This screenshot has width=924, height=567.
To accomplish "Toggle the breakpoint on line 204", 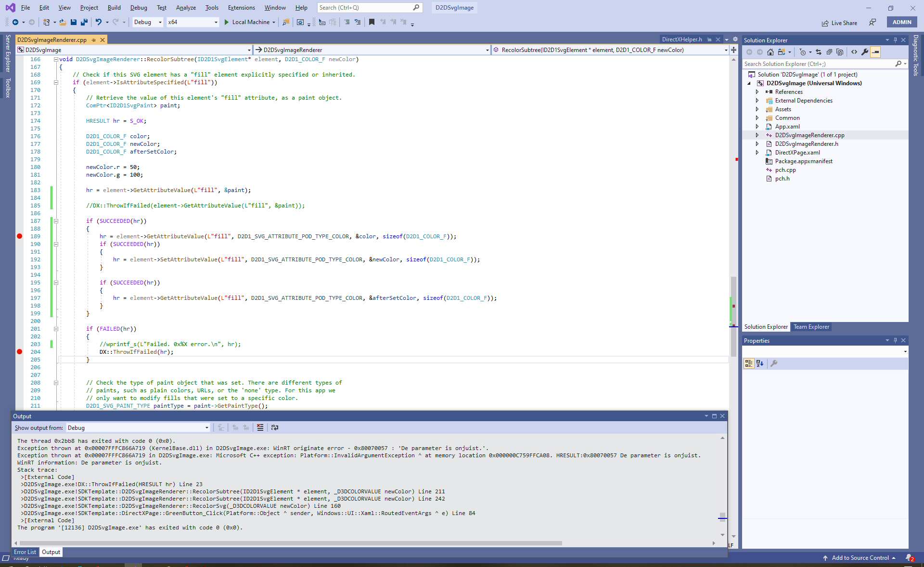I will pos(20,352).
